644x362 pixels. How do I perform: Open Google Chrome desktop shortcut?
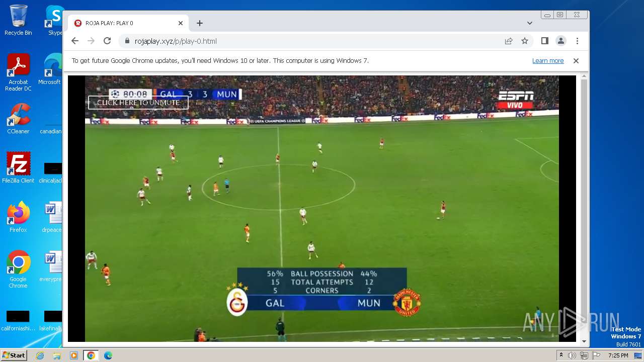point(18,269)
